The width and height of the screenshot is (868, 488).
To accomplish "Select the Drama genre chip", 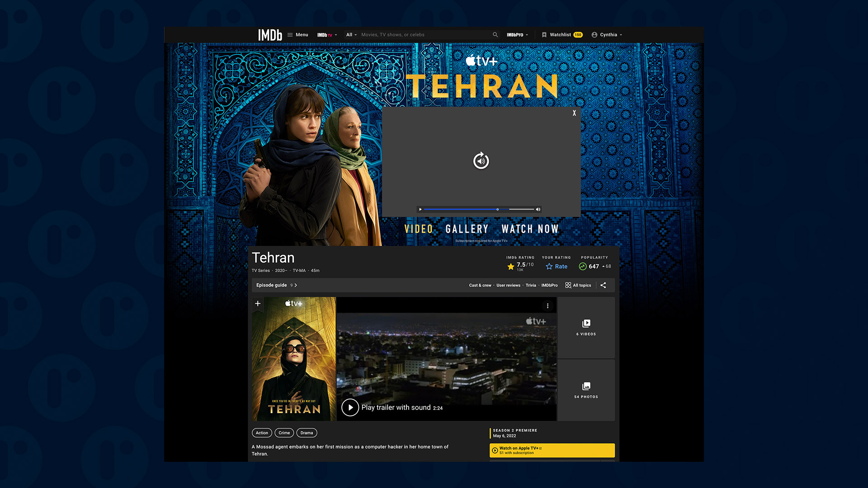I will (307, 433).
